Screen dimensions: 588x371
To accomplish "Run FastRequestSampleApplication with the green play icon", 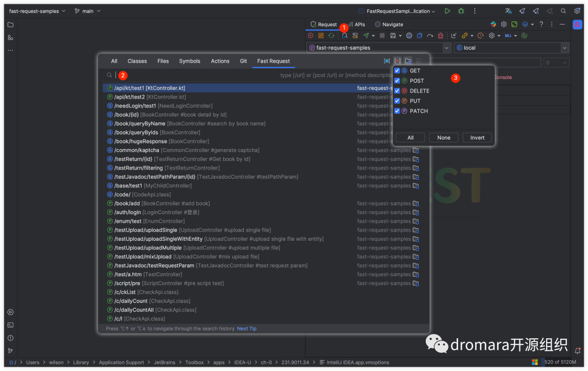I will [x=448, y=11].
